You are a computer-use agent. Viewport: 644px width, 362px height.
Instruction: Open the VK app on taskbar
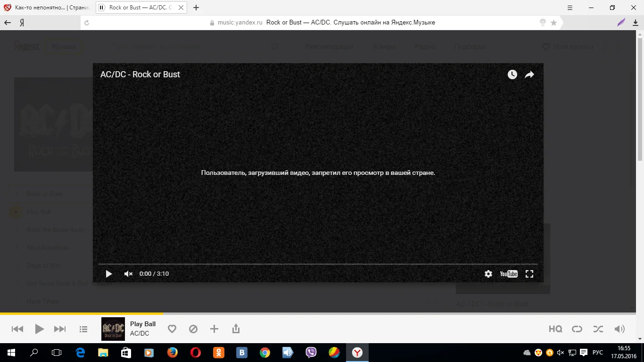pyautogui.click(x=242, y=353)
